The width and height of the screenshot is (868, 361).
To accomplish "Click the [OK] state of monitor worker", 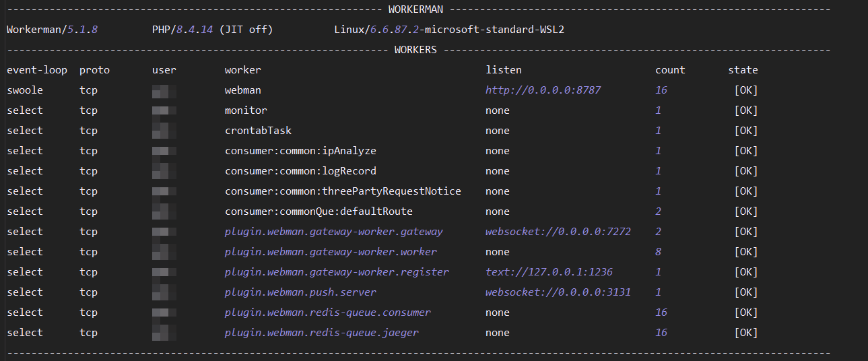I will pyautogui.click(x=745, y=110).
